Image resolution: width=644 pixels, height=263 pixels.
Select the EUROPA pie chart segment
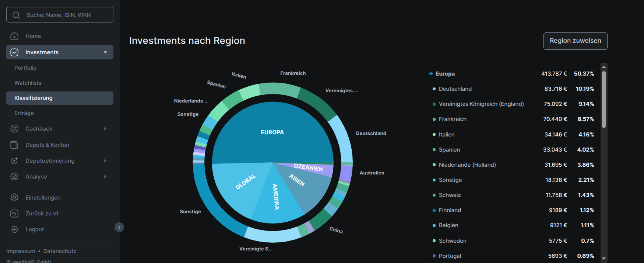pos(272,132)
